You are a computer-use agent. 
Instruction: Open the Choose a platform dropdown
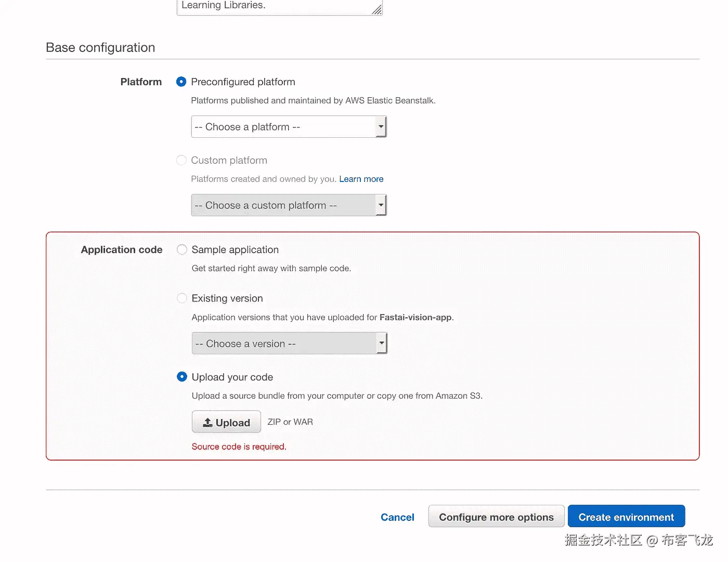[289, 127]
